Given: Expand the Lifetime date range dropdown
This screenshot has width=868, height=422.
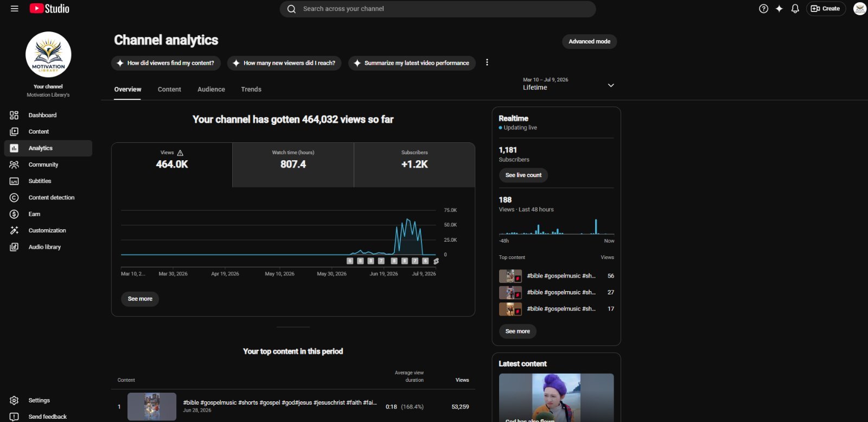Looking at the screenshot, I should coord(569,84).
